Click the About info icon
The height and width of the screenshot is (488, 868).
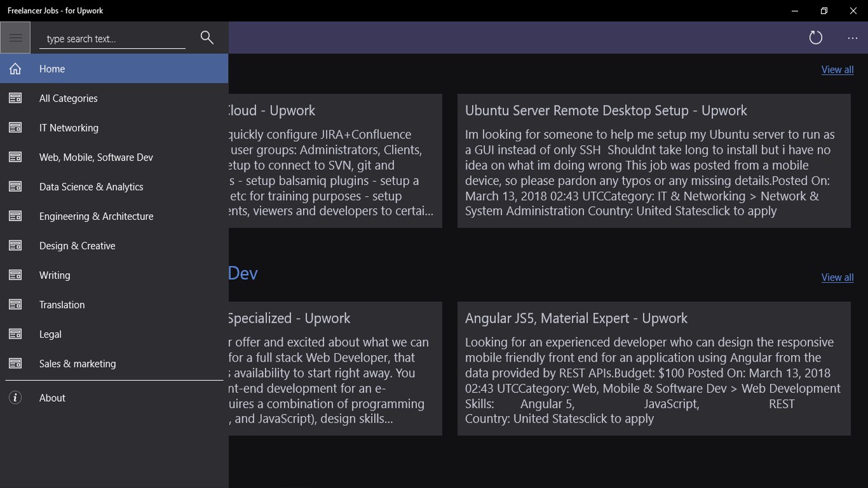click(x=15, y=398)
